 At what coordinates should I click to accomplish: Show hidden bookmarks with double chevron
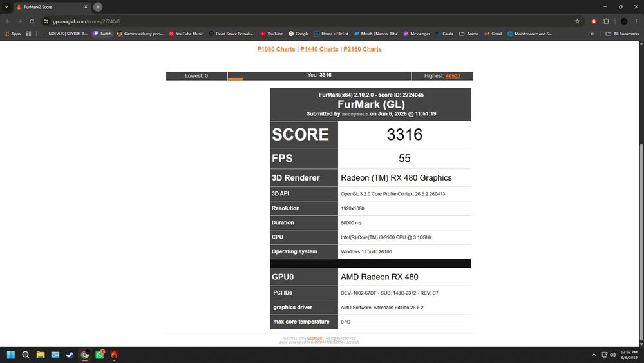click(592, 34)
